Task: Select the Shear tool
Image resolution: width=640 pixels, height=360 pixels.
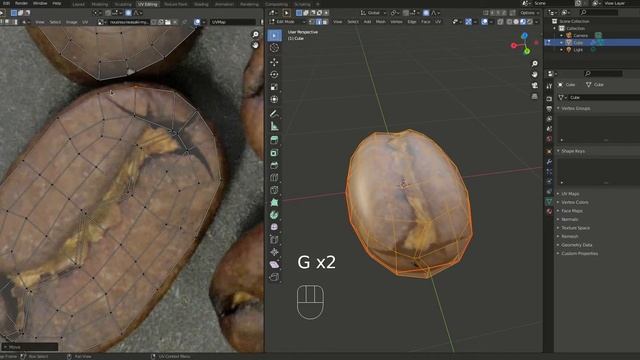Action: pyautogui.click(x=274, y=264)
